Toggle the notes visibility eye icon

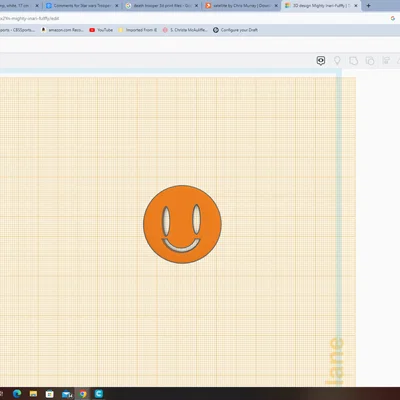click(x=321, y=61)
